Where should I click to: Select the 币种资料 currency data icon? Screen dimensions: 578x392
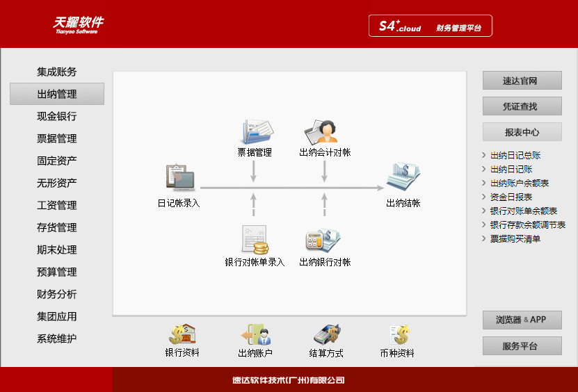pyautogui.click(x=397, y=335)
